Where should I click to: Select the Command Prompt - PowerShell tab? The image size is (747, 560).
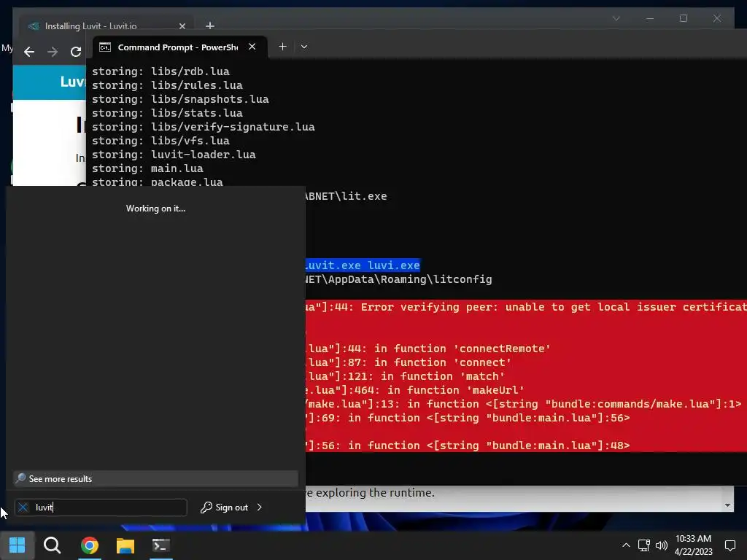point(177,47)
